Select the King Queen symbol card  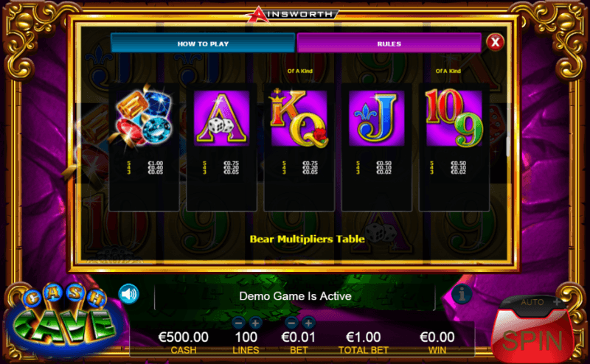(299, 147)
